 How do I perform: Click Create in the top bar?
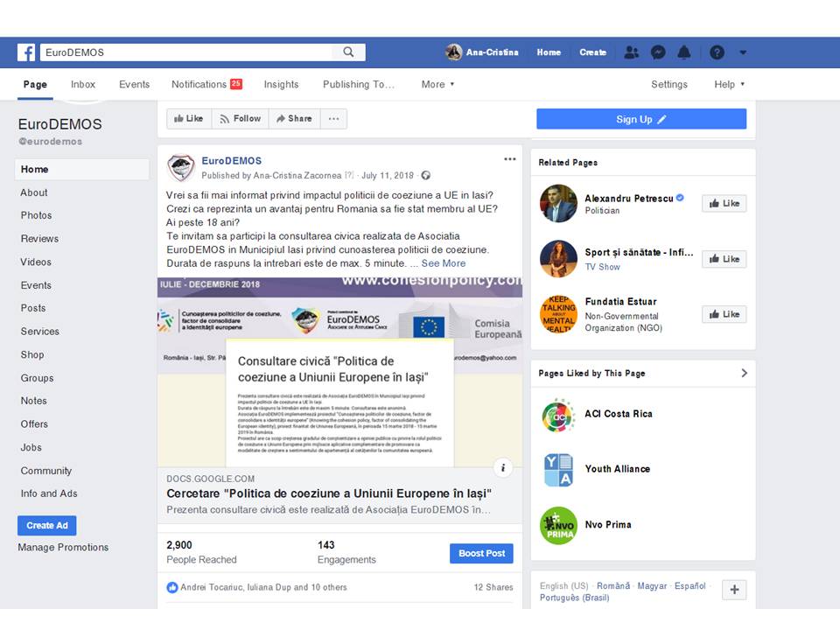[x=592, y=52]
